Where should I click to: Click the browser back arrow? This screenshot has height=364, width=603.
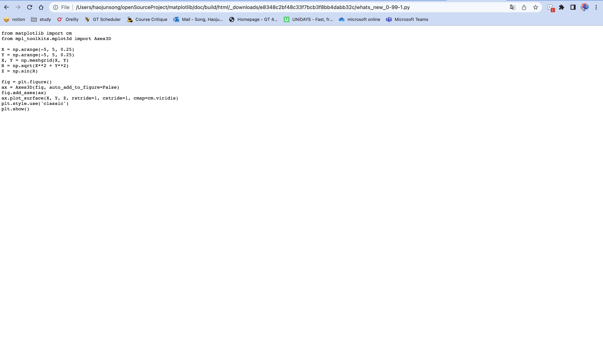(x=7, y=7)
